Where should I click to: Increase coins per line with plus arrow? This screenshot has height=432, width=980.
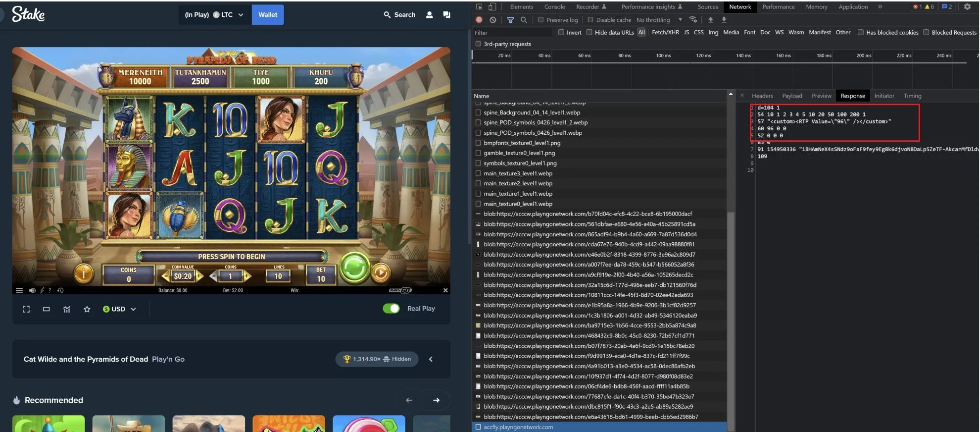247,276
